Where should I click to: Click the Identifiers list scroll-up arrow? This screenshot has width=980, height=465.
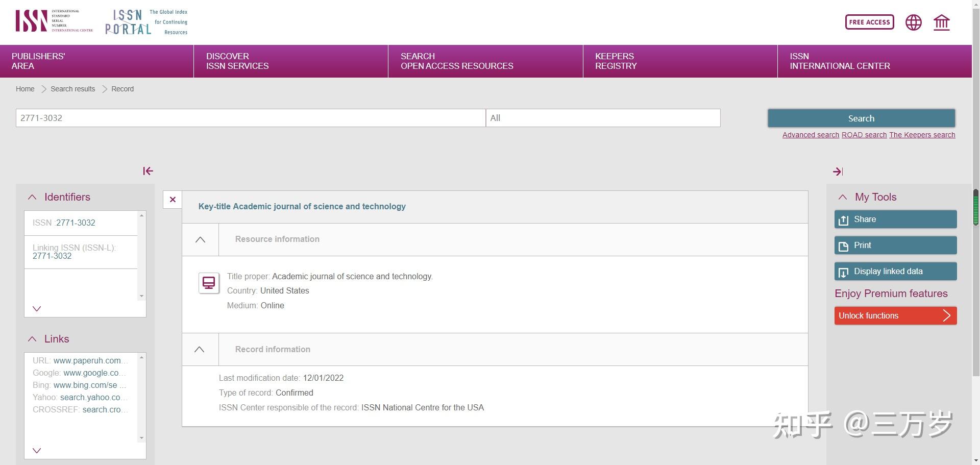(x=141, y=215)
